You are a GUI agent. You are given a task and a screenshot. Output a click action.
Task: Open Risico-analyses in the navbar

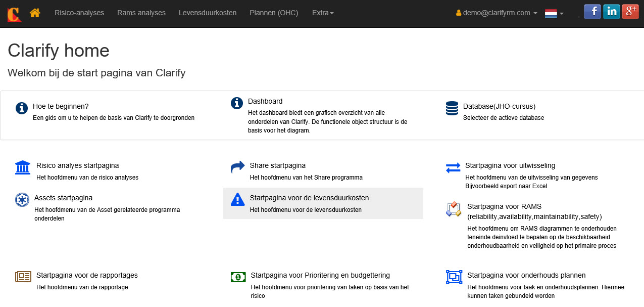[79, 13]
